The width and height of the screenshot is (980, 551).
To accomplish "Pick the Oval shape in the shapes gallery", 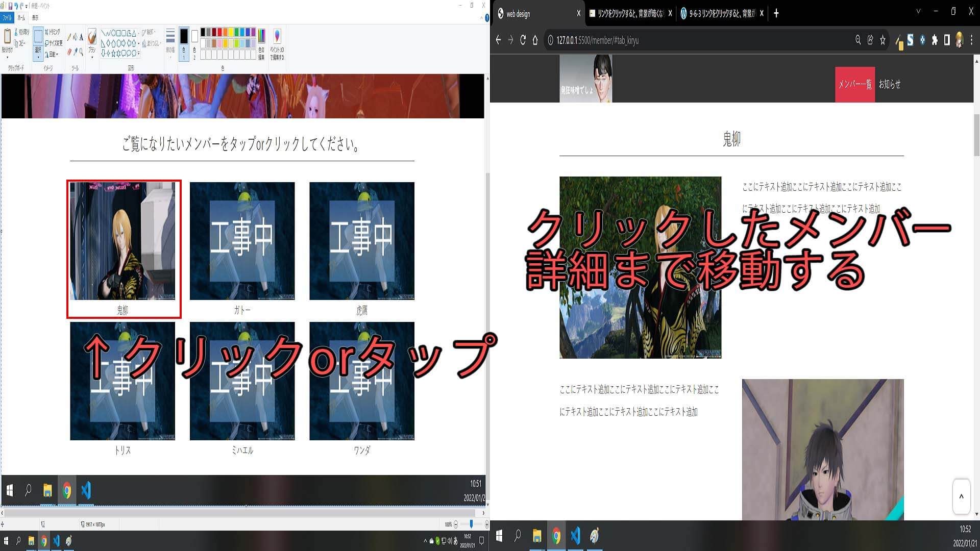I will pos(114,33).
